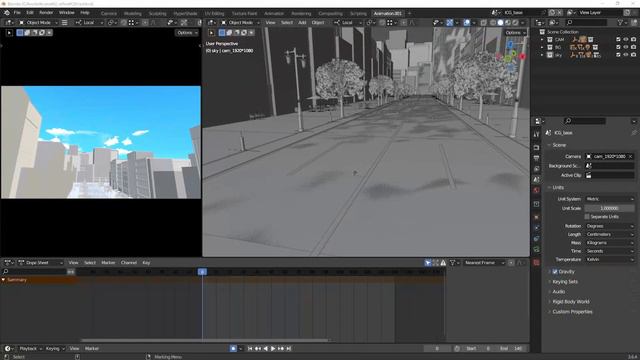The width and height of the screenshot is (640, 360).
Task: Collapse the Summary channel row
Action: pyautogui.click(x=3, y=280)
